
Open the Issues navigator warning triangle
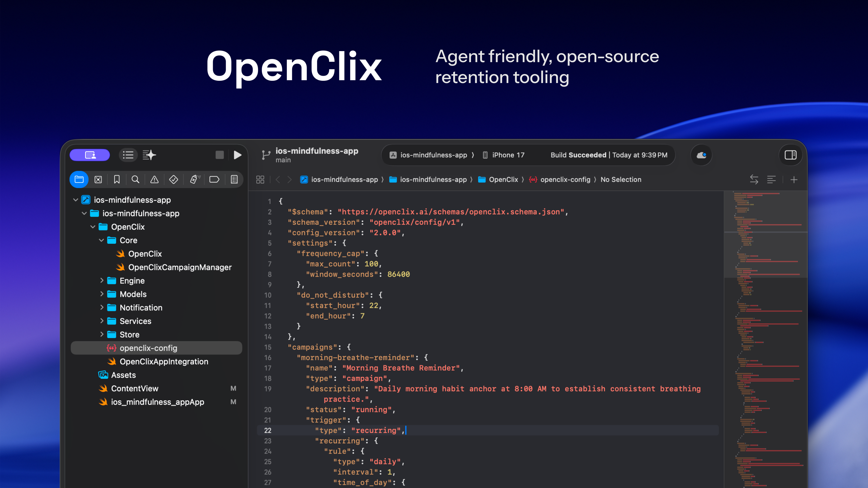point(154,179)
